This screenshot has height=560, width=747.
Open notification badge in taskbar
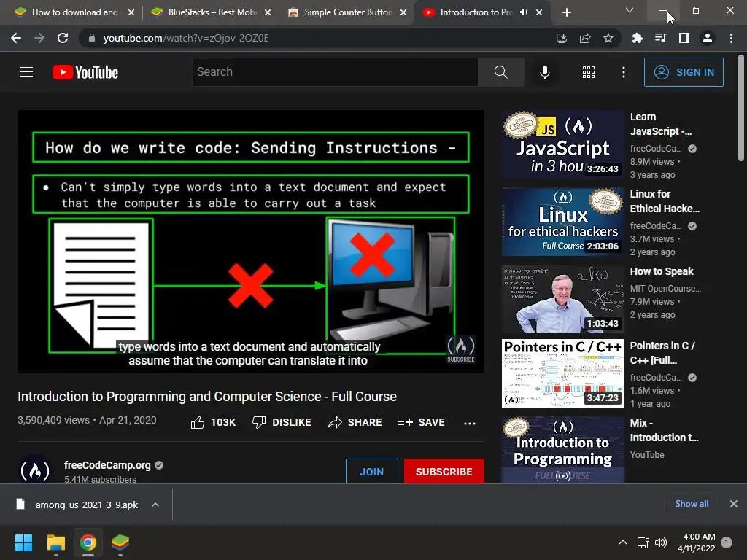pos(727,542)
